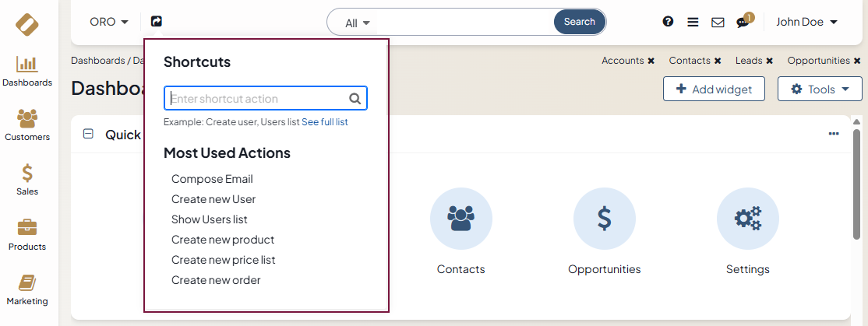Click the Add widget button

714,89
